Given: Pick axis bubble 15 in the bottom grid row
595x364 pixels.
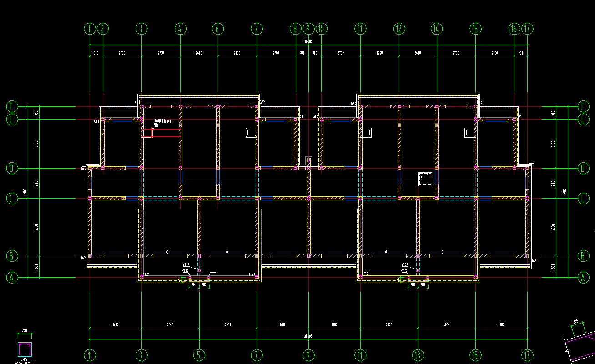Looking at the screenshot, I should tap(475, 354).
